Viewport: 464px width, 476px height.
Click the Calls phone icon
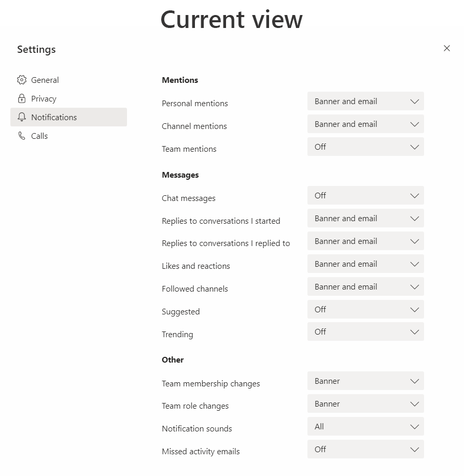21,136
